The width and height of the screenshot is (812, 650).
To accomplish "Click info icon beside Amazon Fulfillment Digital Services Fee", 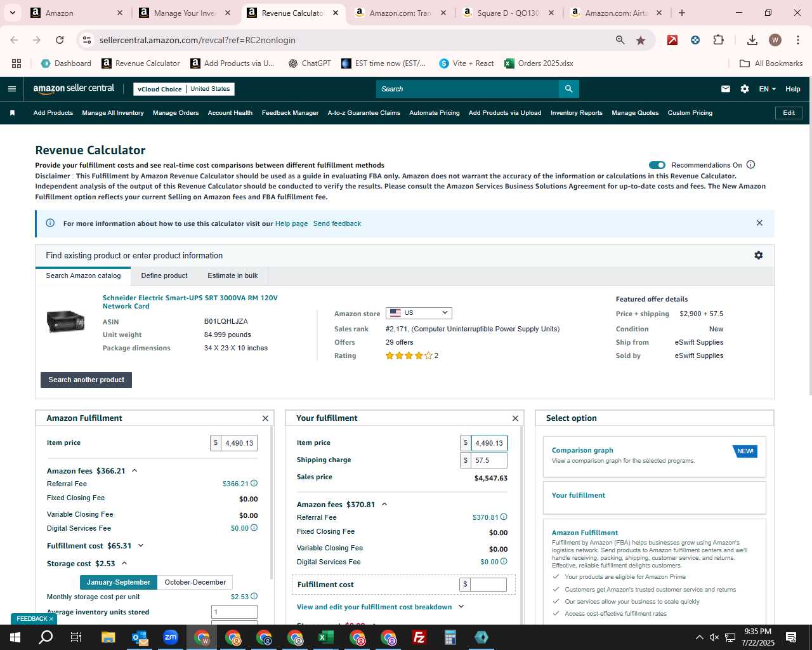I will point(254,528).
